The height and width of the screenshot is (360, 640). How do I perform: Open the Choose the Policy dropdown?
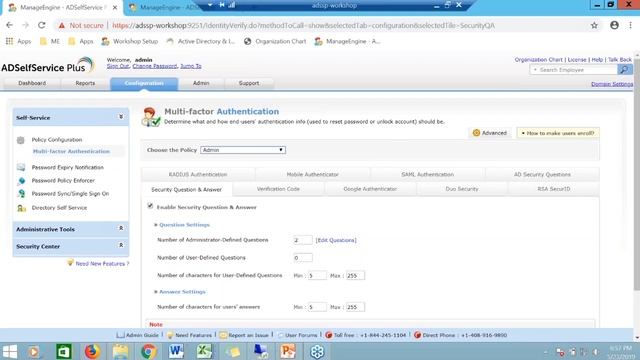point(243,150)
